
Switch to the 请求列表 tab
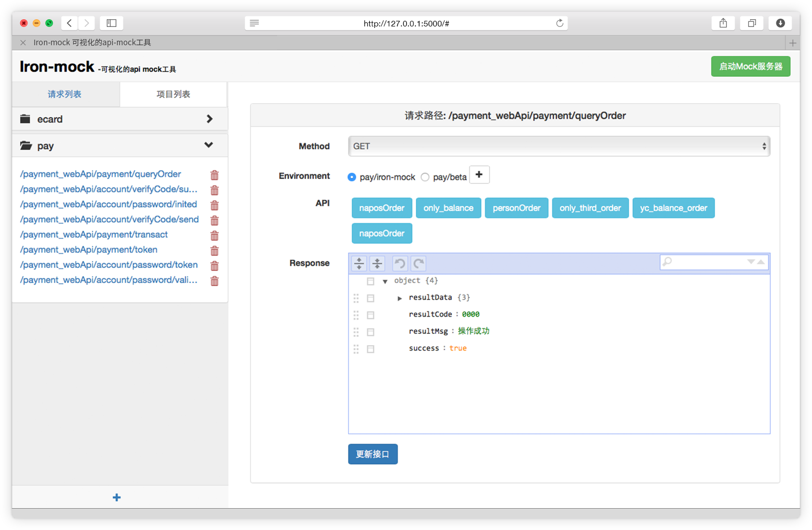coord(65,94)
